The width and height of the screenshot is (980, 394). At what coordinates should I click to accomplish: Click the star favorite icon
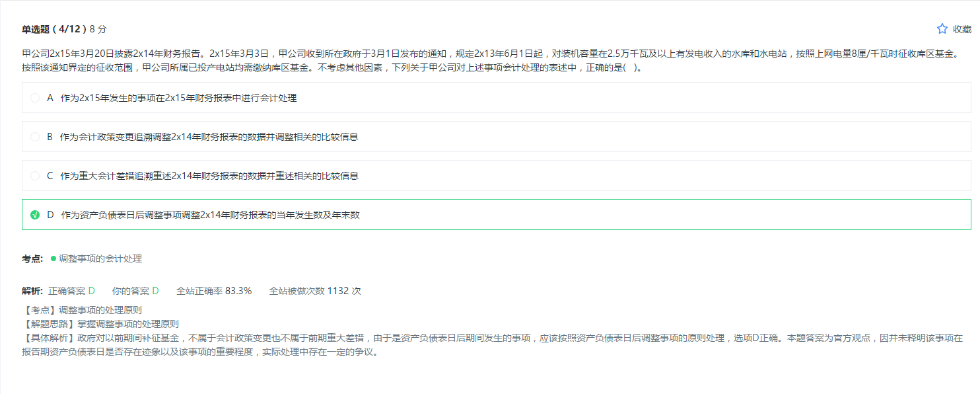click(942, 29)
